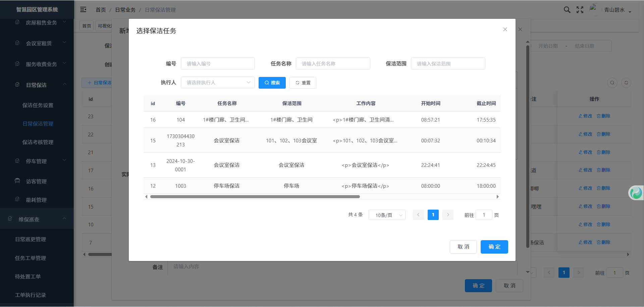644x307 pixels.
Task: Click the 重置 reset button
Action: coord(303,83)
